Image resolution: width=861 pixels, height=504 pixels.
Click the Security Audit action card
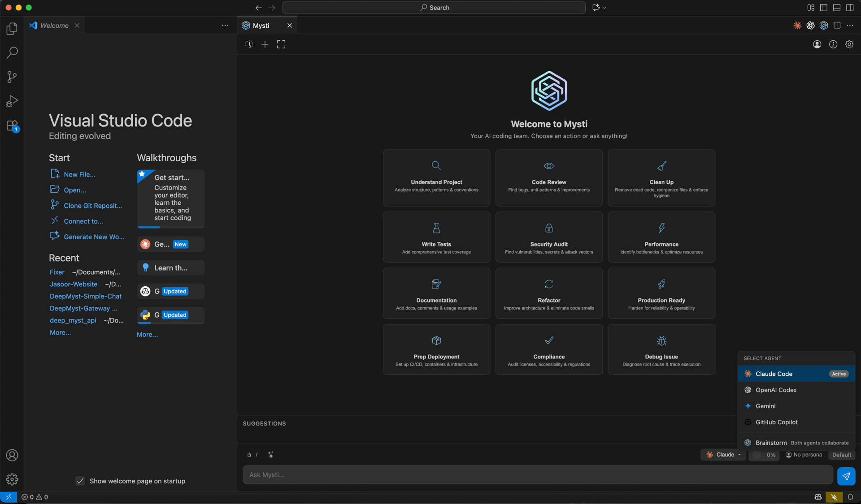click(548, 237)
